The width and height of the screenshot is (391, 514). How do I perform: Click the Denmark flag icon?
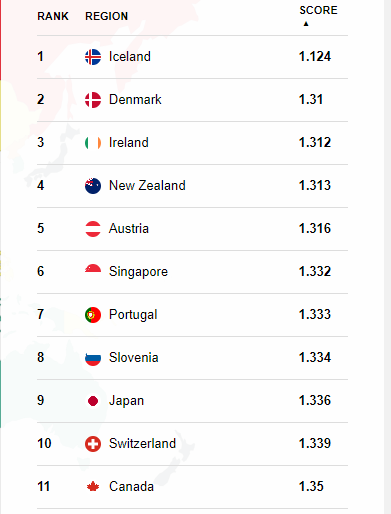click(93, 100)
